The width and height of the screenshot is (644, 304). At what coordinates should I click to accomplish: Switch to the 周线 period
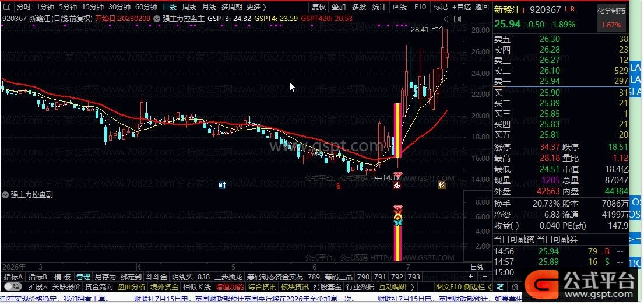(190, 6)
